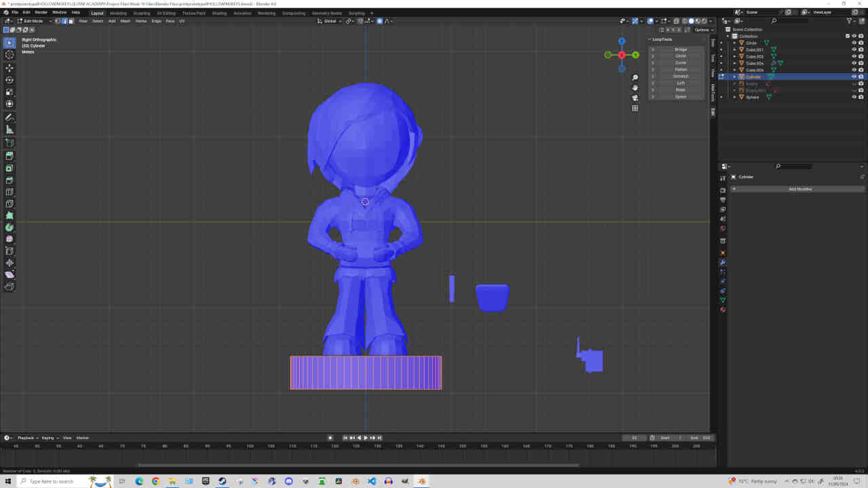Click the Add Modifier button

(800, 189)
